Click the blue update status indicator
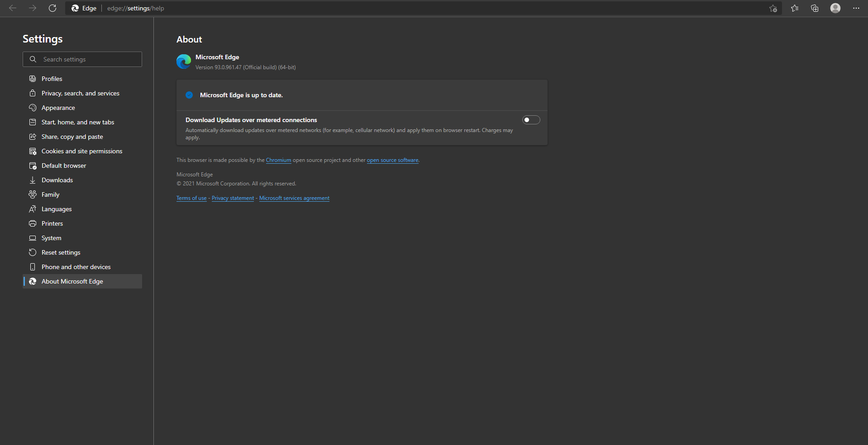Viewport: 868px width, 445px height. (189, 95)
